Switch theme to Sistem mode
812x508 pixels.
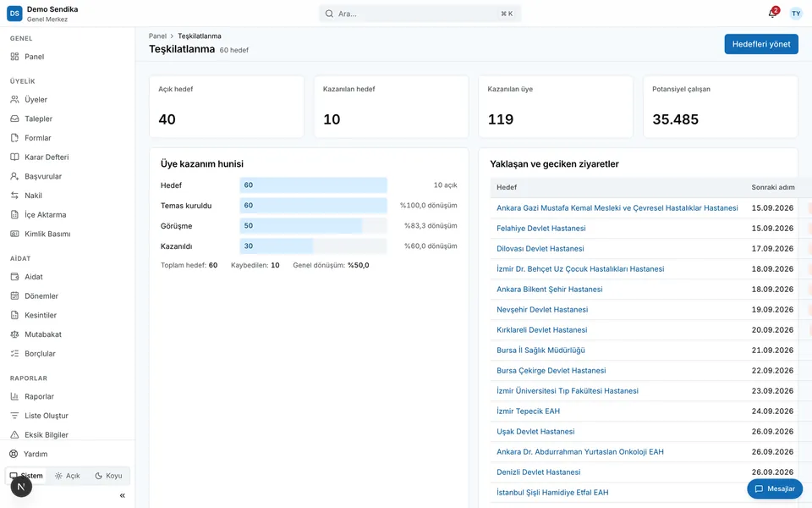[26, 475]
